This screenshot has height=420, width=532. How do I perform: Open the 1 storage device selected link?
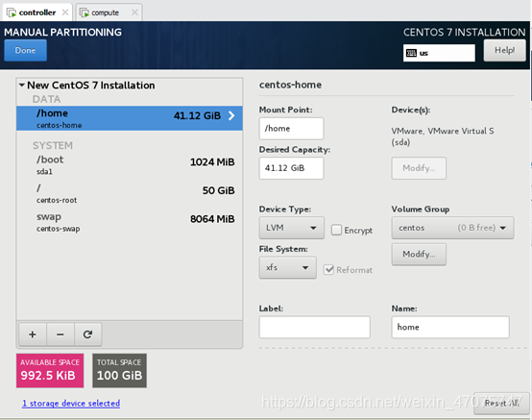point(71,404)
